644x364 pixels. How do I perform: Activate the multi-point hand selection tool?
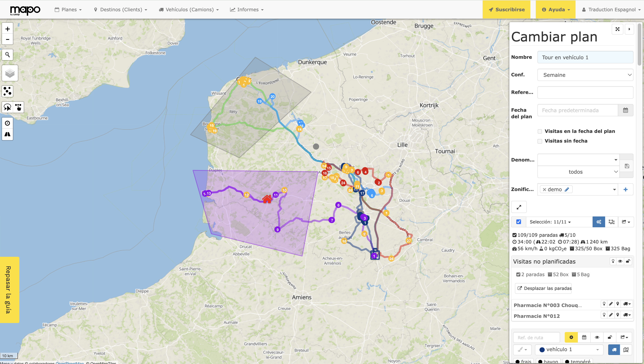click(18, 107)
